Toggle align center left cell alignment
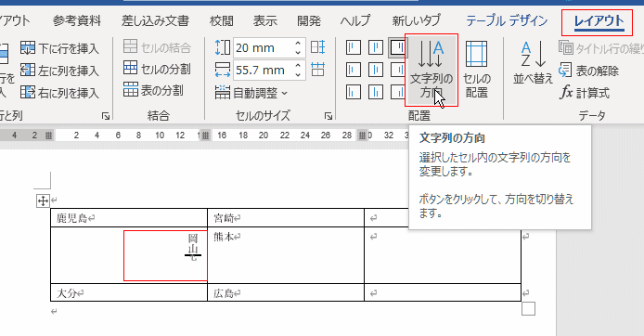Viewport: 644px width, 336px height. (353, 70)
